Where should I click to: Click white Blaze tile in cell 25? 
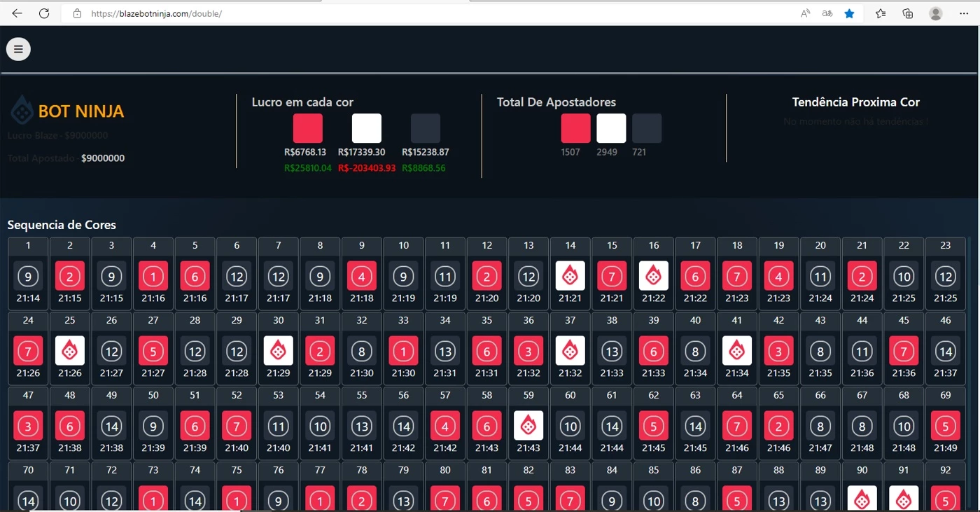[70, 351]
